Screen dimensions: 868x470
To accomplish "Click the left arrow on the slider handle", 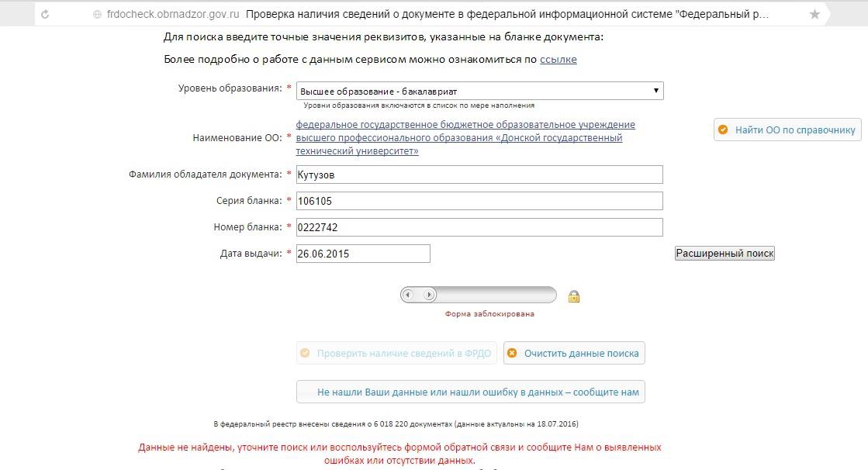I will 408,295.
